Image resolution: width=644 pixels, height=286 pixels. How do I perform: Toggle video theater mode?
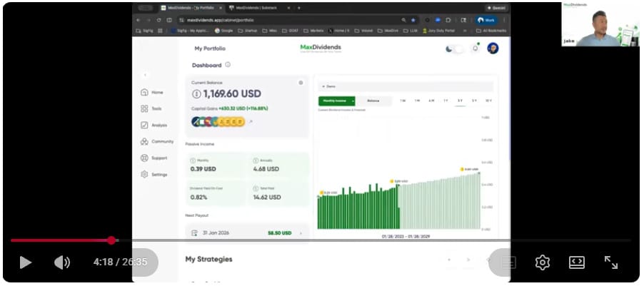pos(577,262)
